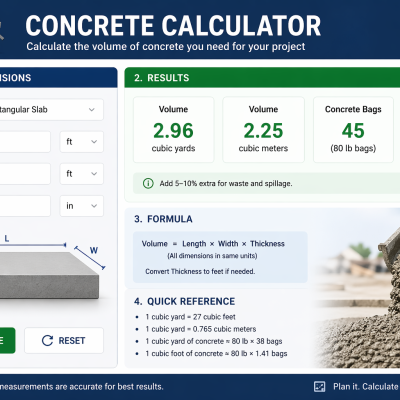Click the '80 lb × 1.41 bags' reference line
The height and width of the screenshot is (400, 400).
tap(216, 353)
